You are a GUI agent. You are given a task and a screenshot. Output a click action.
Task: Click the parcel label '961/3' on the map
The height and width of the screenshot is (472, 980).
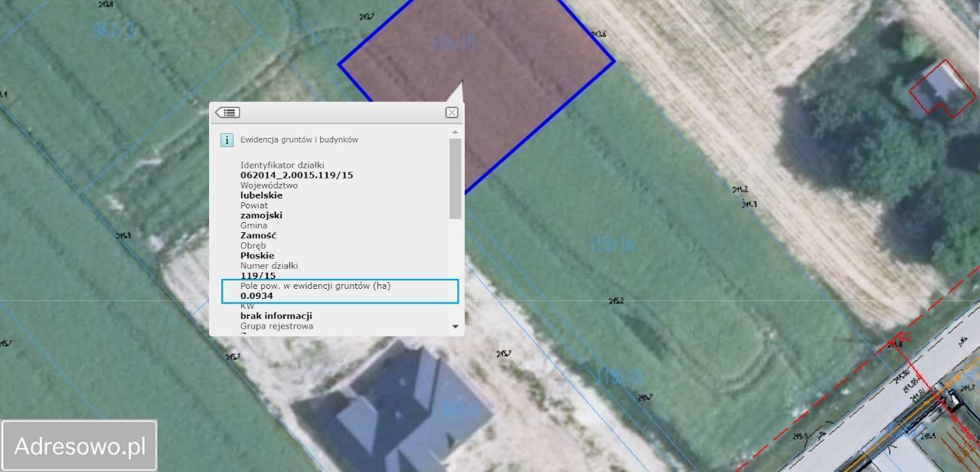coord(113,30)
